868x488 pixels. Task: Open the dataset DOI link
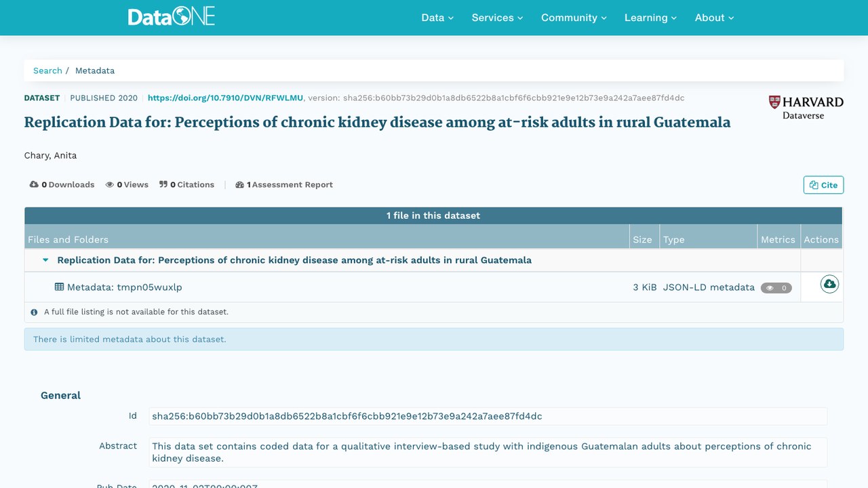[226, 98]
